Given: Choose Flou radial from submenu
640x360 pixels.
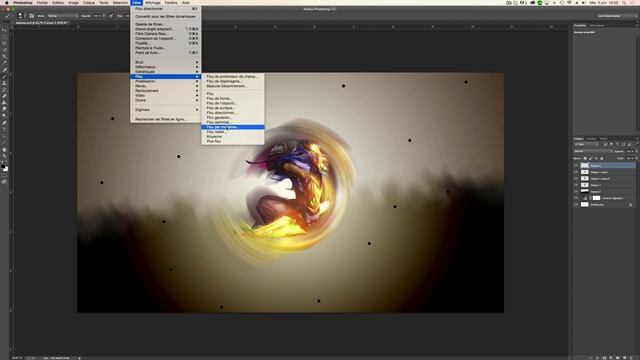Looking at the screenshot, I should click(233, 132).
